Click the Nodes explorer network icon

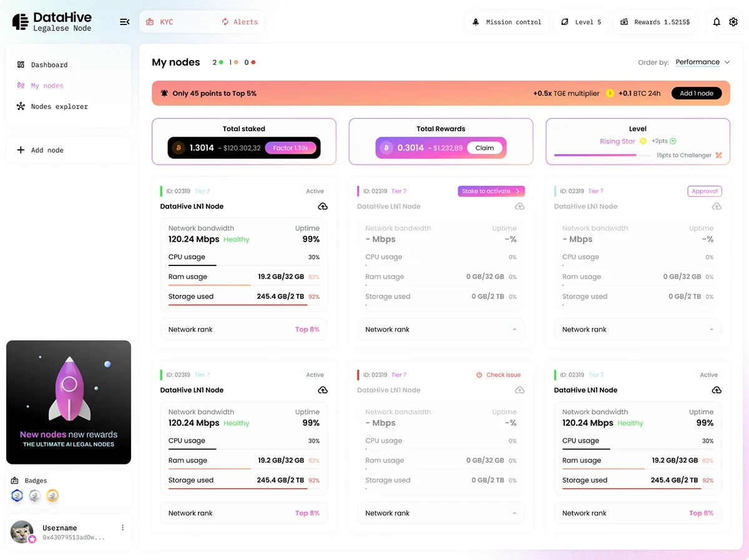(21, 106)
